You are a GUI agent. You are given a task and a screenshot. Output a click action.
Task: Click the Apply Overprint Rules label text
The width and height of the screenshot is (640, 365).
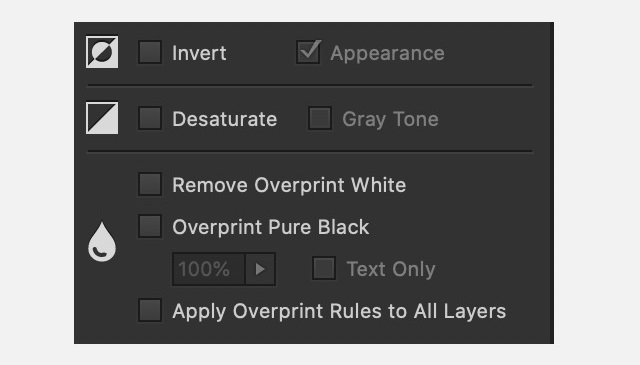pyautogui.click(x=339, y=312)
